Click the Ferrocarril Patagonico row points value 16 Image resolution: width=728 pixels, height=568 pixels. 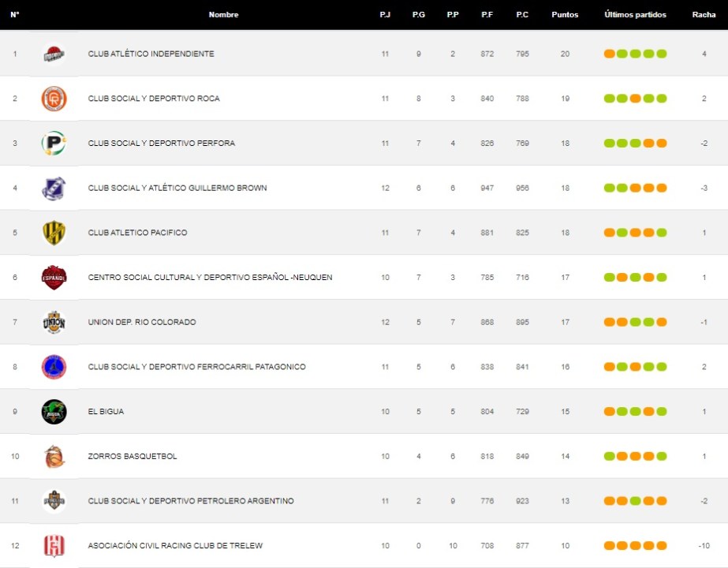[565, 367]
